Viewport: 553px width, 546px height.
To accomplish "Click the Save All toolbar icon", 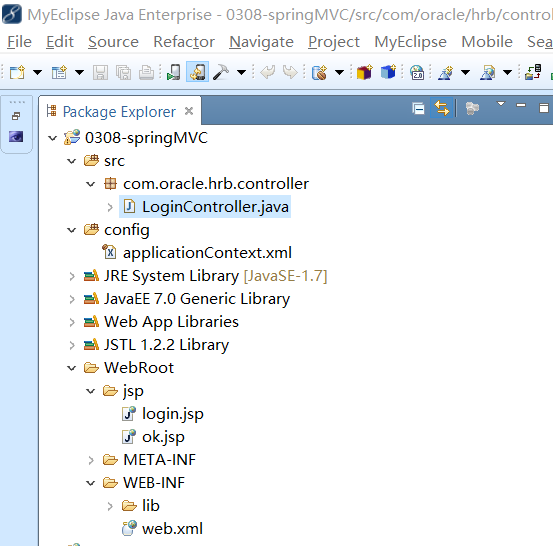I will point(123,73).
